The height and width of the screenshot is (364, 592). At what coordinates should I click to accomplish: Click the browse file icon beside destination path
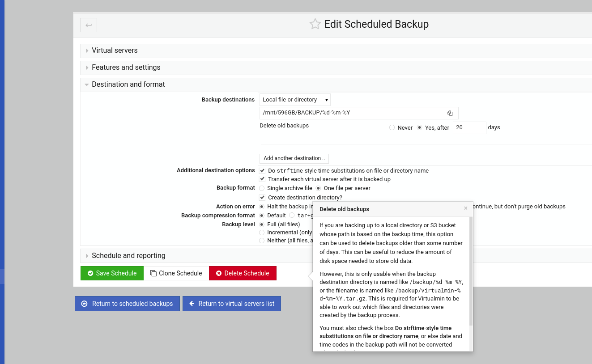450,113
